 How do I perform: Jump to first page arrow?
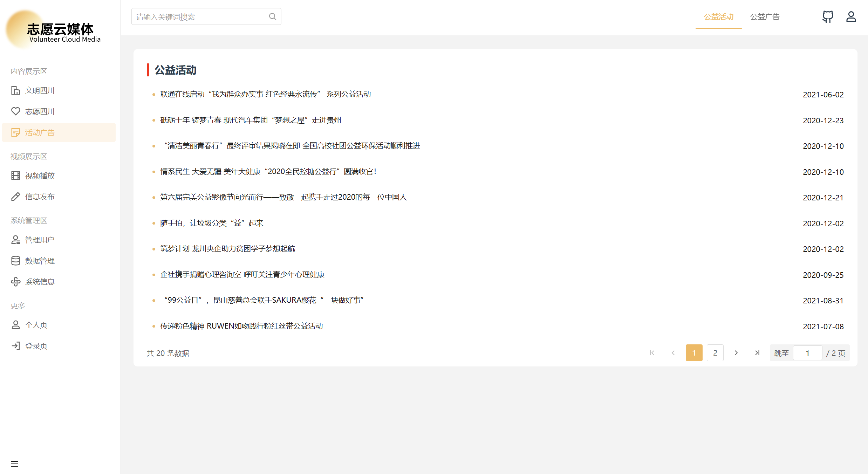tap(652, 353)
